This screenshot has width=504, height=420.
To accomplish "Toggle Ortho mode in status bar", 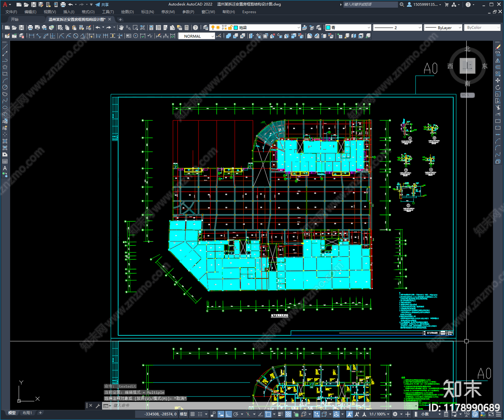I will pos(228,414).
